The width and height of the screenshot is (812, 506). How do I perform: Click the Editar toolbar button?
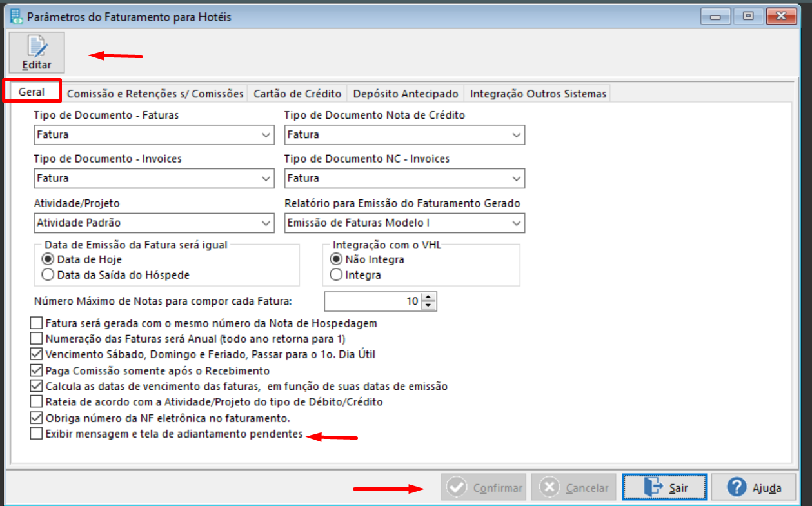(37, 52)
